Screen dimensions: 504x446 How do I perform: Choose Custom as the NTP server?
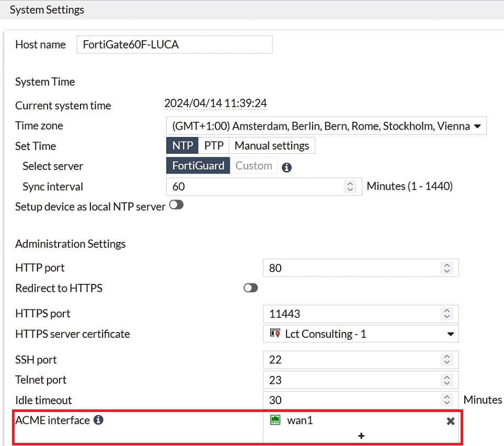click(x=254, y=166)
